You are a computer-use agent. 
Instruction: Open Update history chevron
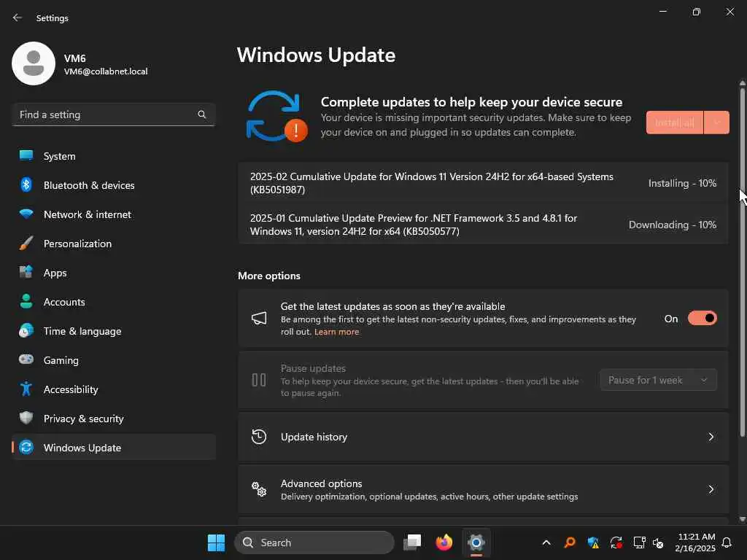coord(711,437)
